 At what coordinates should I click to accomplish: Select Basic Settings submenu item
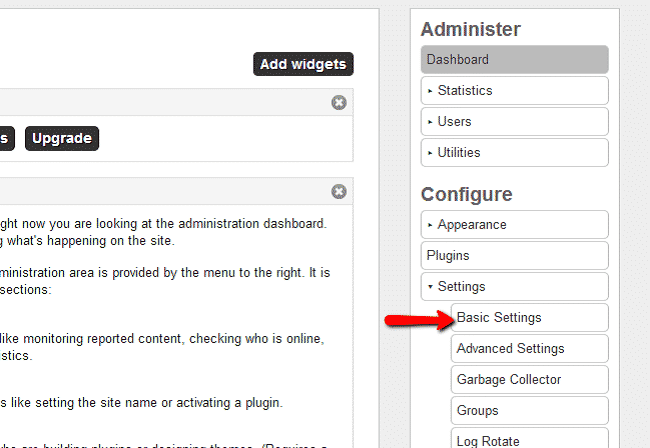(529, 318)
